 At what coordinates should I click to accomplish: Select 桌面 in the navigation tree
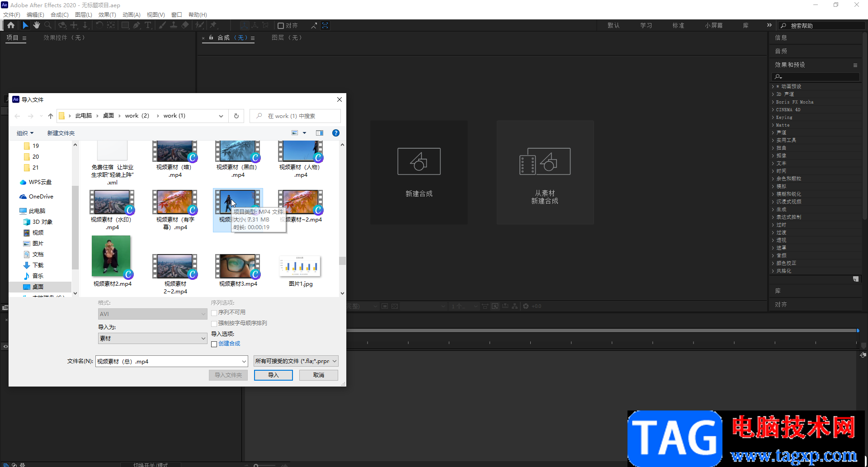pos(38,287)
